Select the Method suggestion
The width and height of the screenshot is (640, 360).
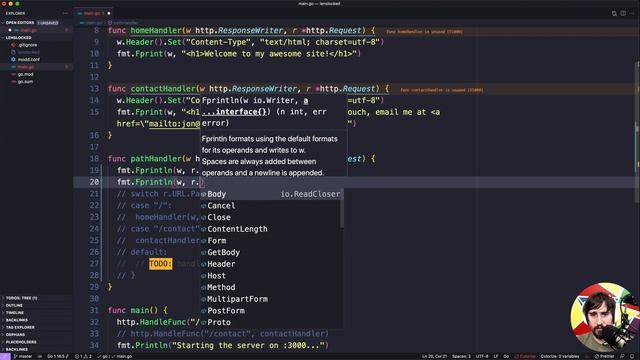pos(271,287)
